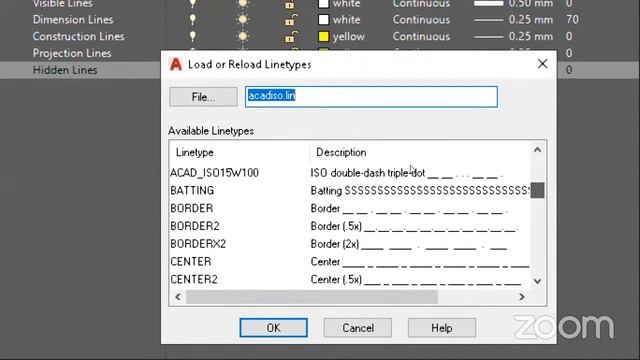Open white color swatch for Dimension Lines

click(323, 20)
